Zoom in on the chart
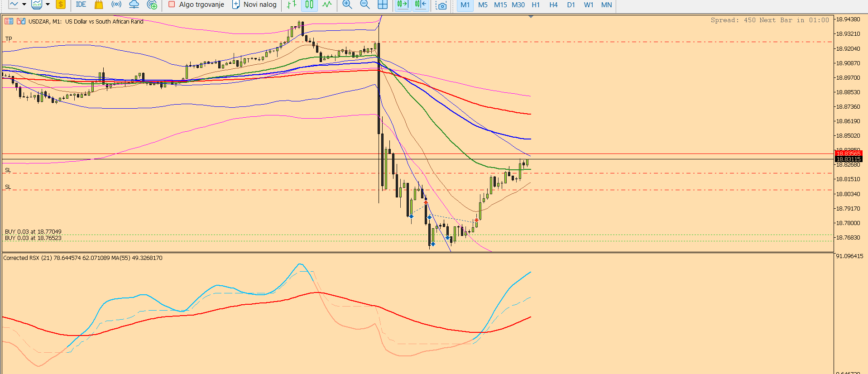Viewport: 868px width, 374px height. [x=347, y=5]
